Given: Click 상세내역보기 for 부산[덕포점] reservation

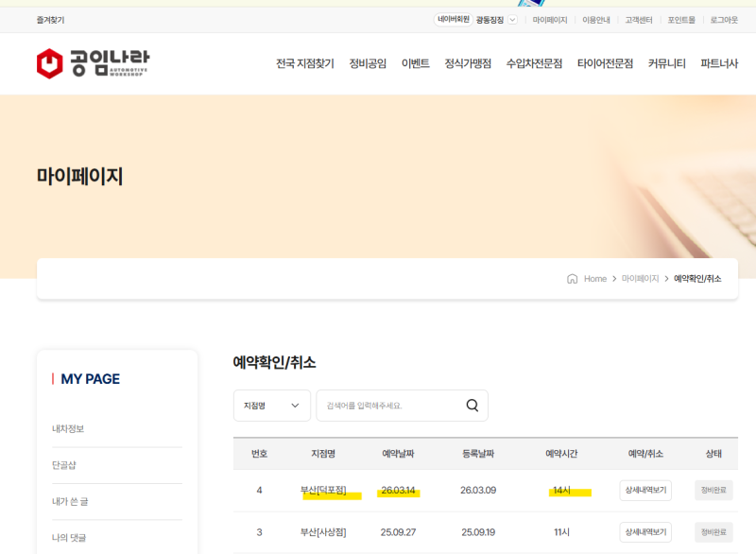Looking at the screenshot, I should point(645,490).
